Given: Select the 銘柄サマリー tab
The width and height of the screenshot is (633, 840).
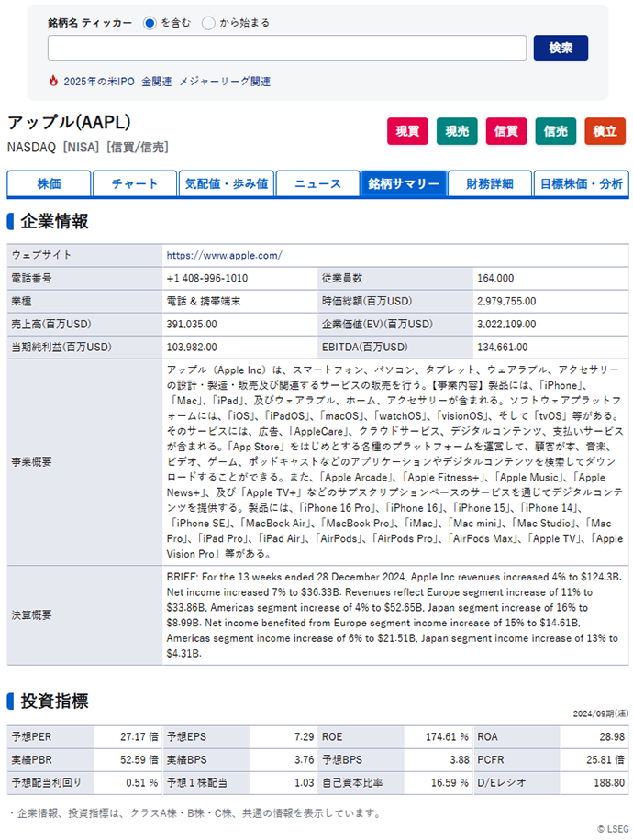Looking at the screenshot, I should [x=404, y=183].
